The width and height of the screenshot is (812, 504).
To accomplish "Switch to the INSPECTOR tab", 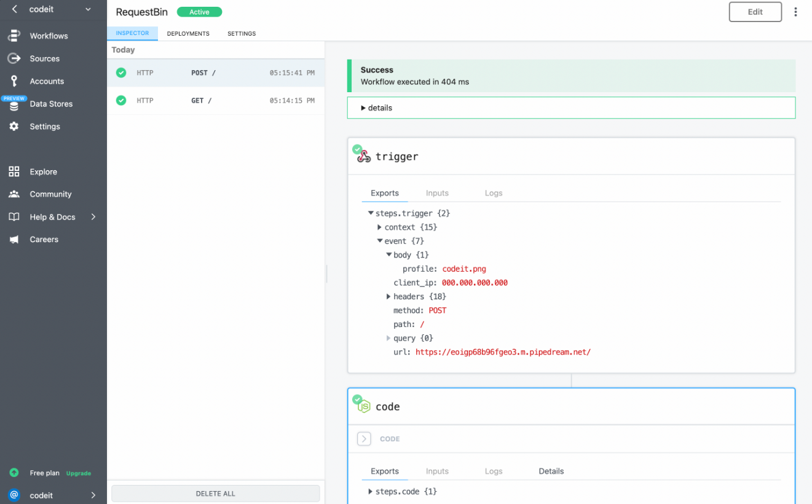I will (133, 33).
